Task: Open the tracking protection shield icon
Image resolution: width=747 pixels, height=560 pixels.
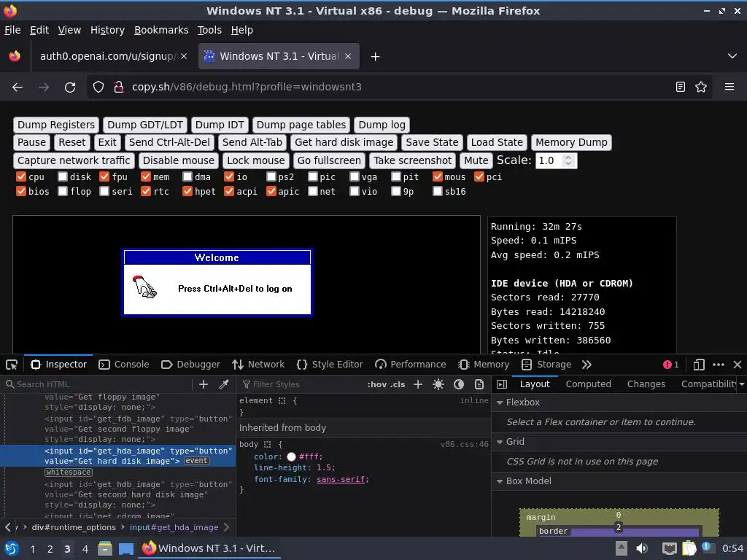Action: [98, 87]
